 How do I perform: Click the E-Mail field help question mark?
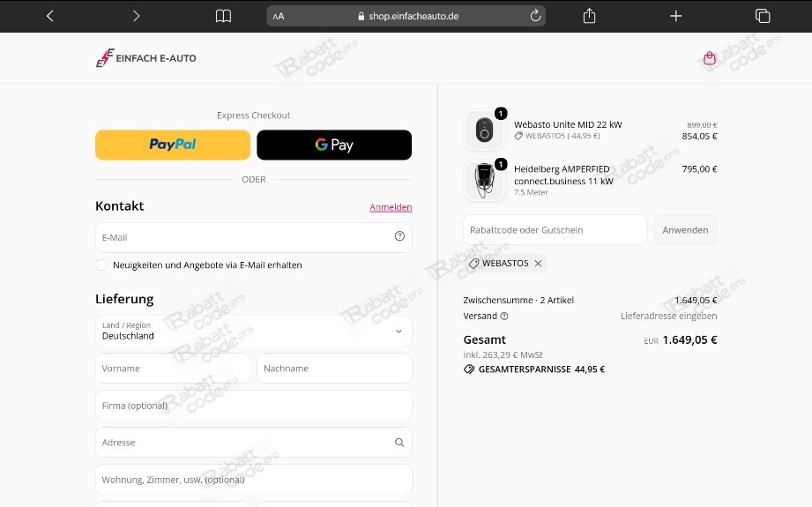(x=399, y=236)
